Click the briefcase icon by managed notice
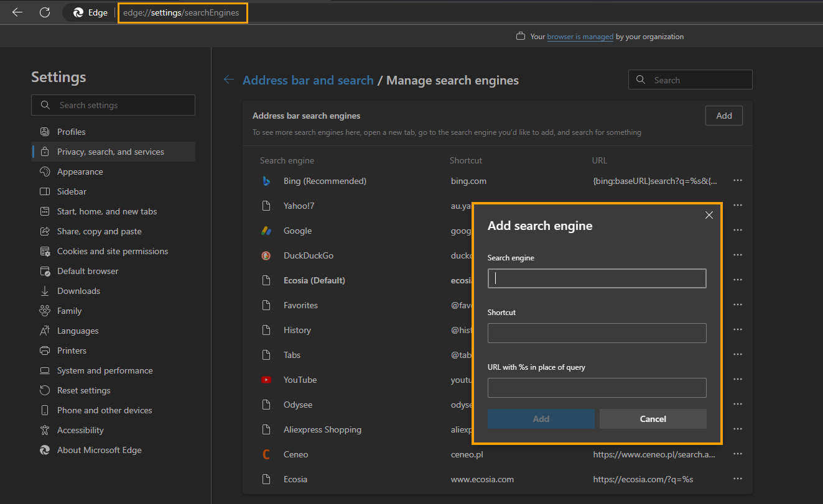823x504 pixels. (521, 37)
